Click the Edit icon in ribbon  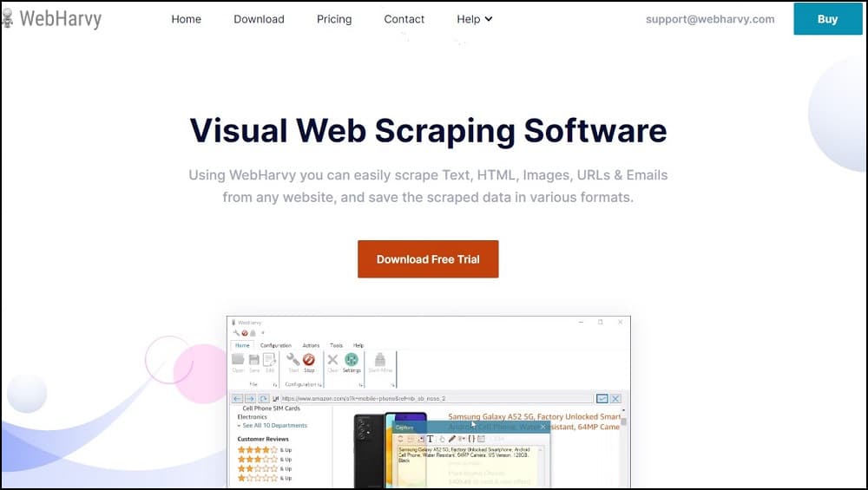pyautogui.click(x=270, y=363)
